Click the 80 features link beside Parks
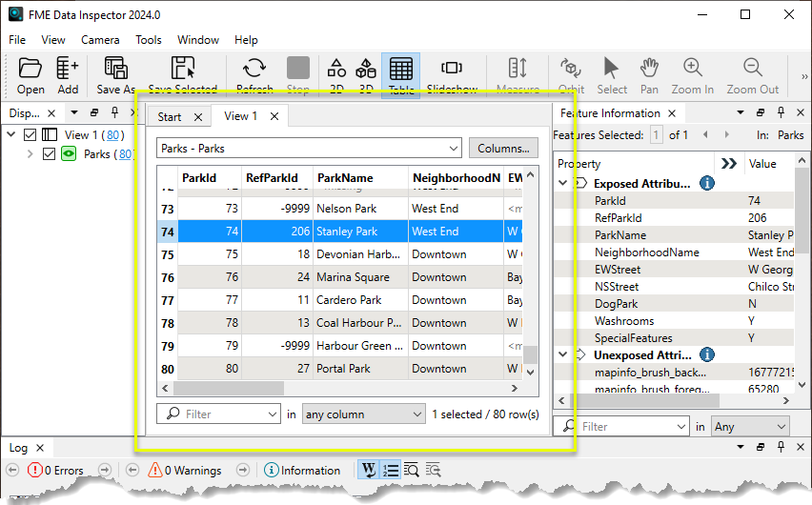812x505 pixels. [x=124, y=154]
